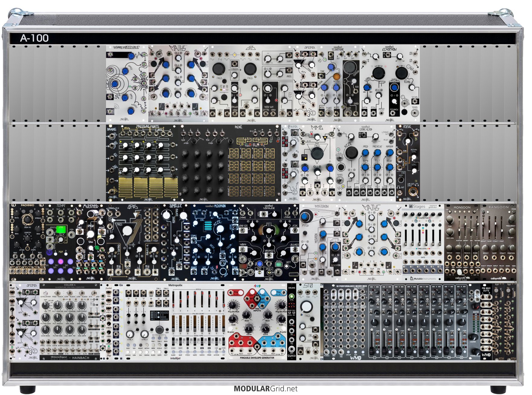532x395 pixels.
Task: Select the Monsoon module
Action: pos(462,242)
